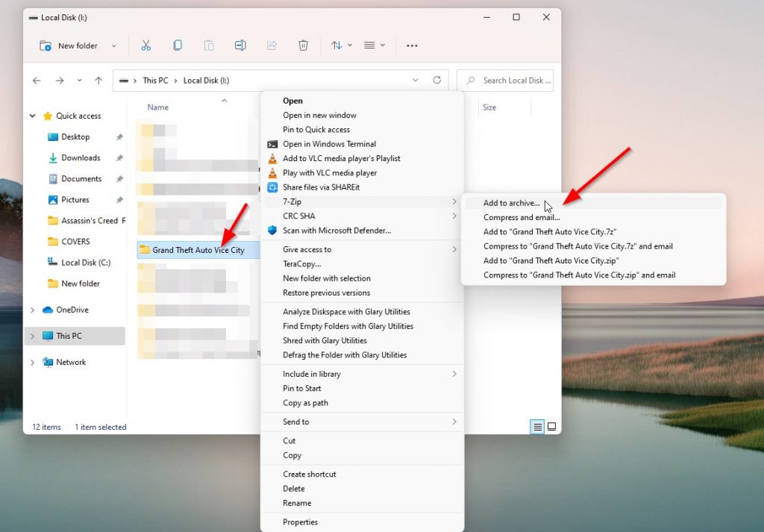Open Pictures in Quick access
This screenshot has height=532, width=764.
75,200
